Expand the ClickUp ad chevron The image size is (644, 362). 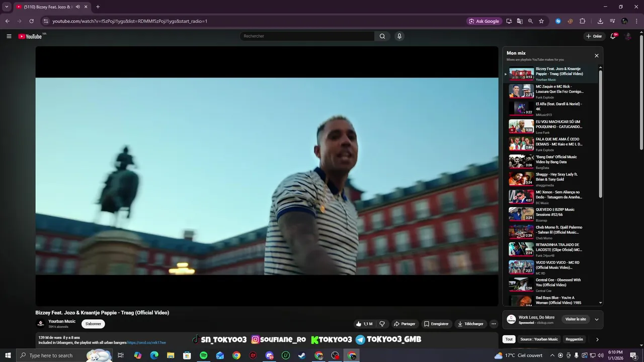coord(597,319)
